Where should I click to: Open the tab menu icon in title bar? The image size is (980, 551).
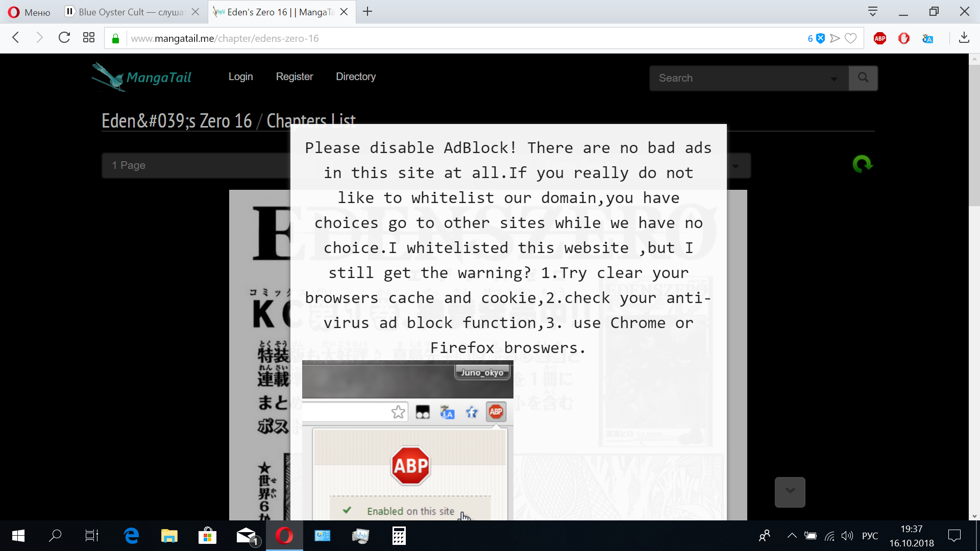(873, 11)
